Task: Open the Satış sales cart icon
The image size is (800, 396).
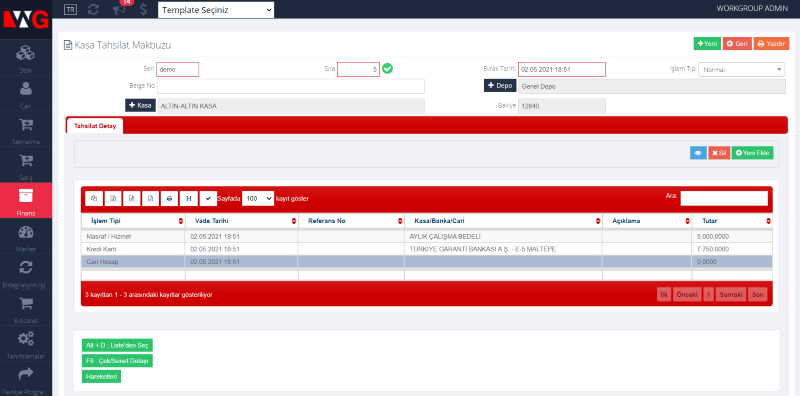Action: click(x=26, y=161)
